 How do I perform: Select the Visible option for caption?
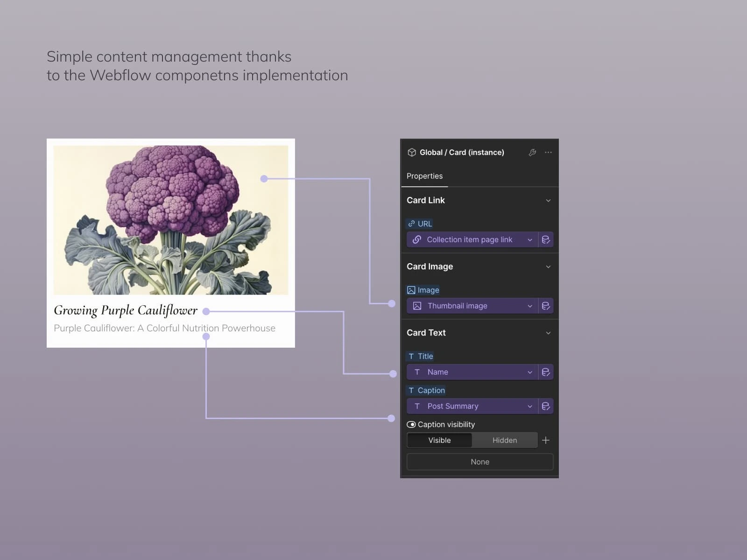[439, 440]
